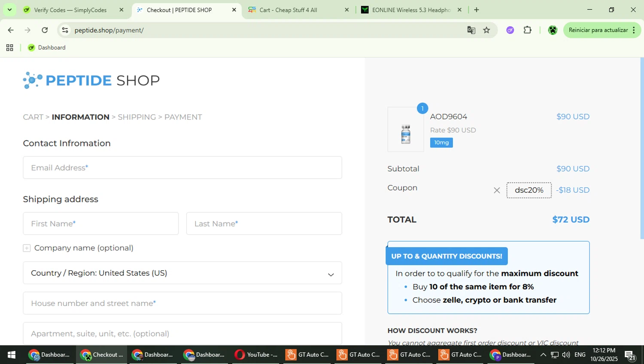Click the AOD9604 product thumbnail

[x=406, y=130]
